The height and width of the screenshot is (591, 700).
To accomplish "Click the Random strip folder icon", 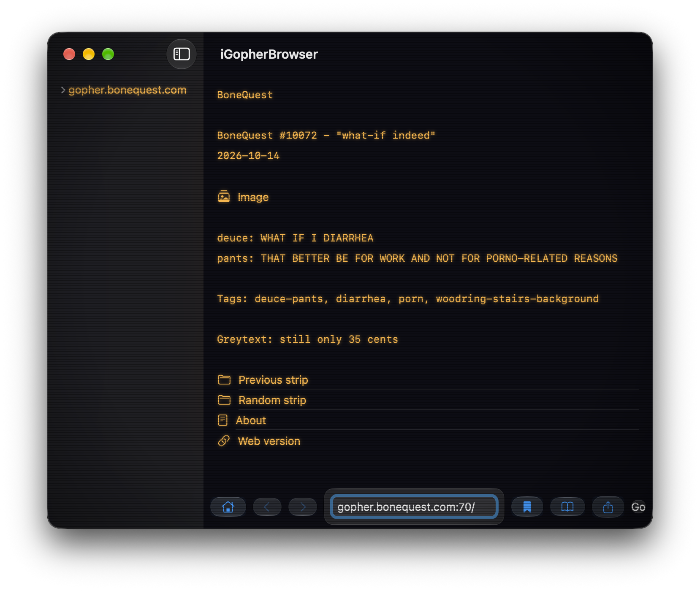I will tap(224, 400).
